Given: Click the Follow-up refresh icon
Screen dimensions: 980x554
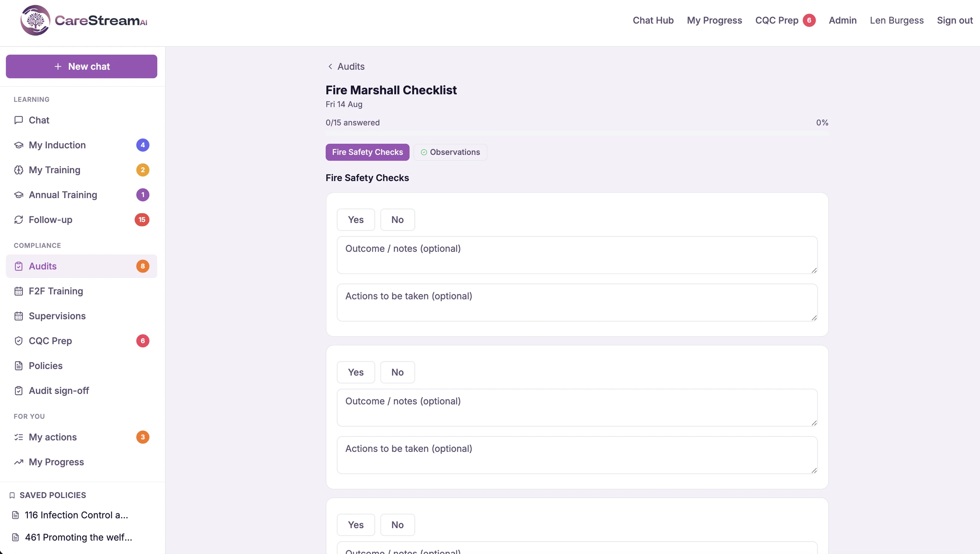Looking at the screenshot, I should coord(18,220).
